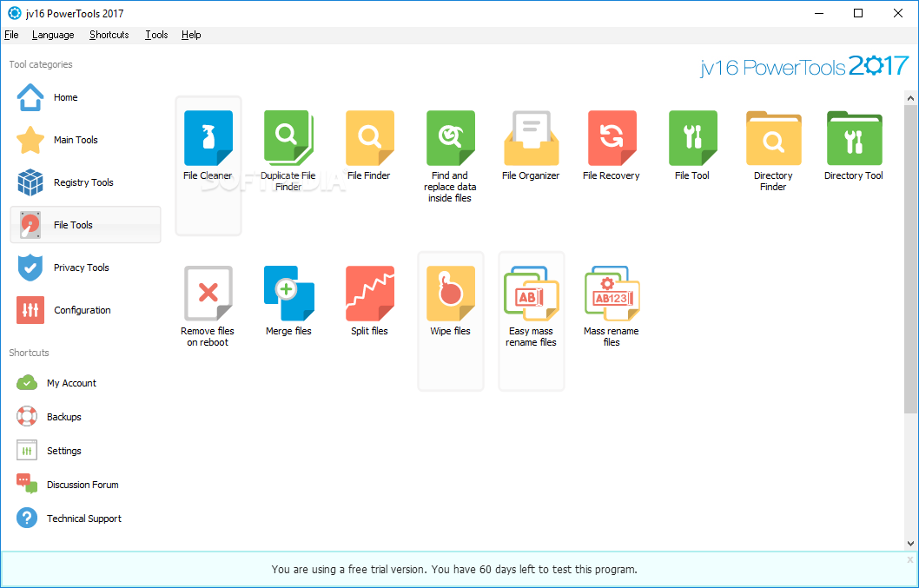Open the File menu
This screenshot has height=588, width=919.
click(11, 35)
